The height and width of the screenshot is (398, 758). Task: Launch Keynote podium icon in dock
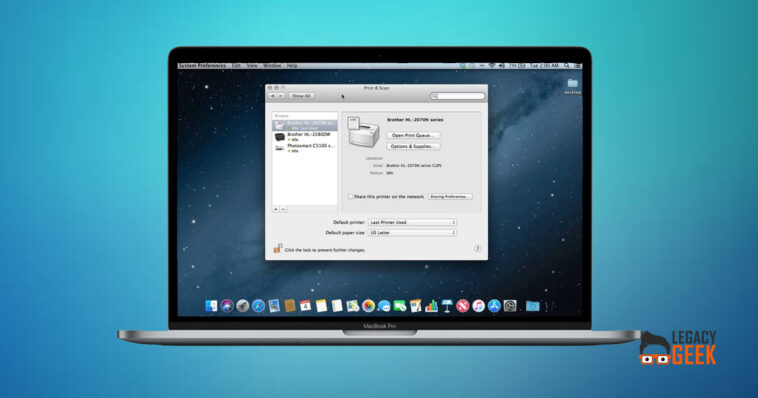447,306
